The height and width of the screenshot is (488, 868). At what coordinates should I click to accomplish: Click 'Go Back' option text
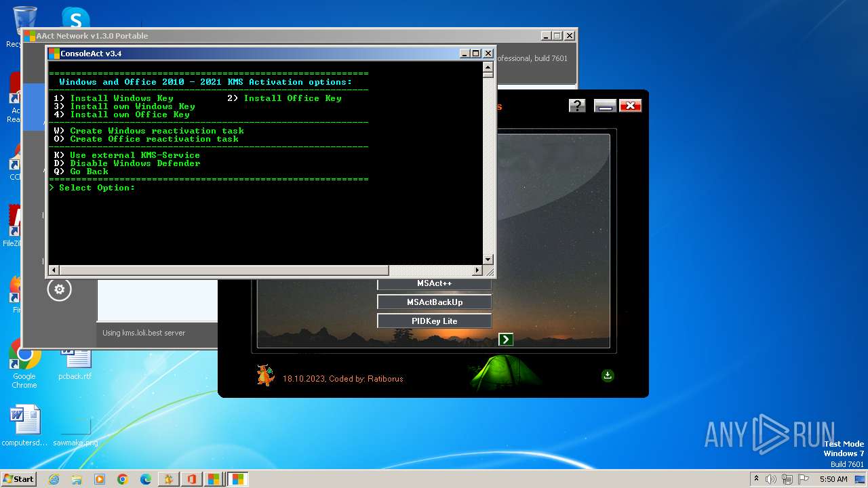pyautogui.click(x=89, y=171)
